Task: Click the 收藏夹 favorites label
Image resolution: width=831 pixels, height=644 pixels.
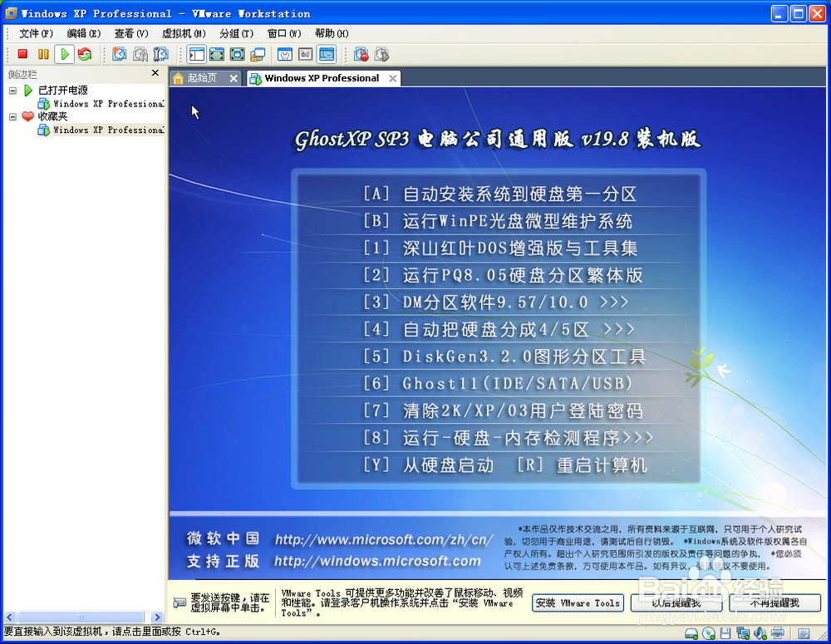Action: tap(53, 116)
